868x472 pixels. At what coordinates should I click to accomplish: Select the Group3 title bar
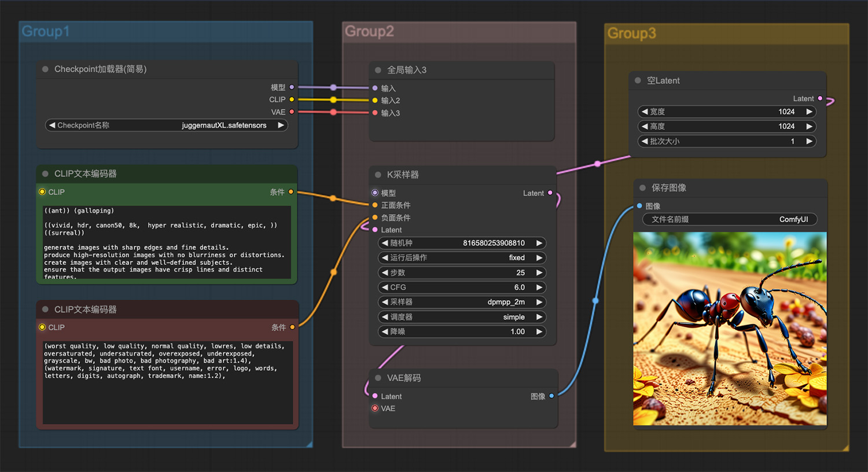click(x=727, y=34)
